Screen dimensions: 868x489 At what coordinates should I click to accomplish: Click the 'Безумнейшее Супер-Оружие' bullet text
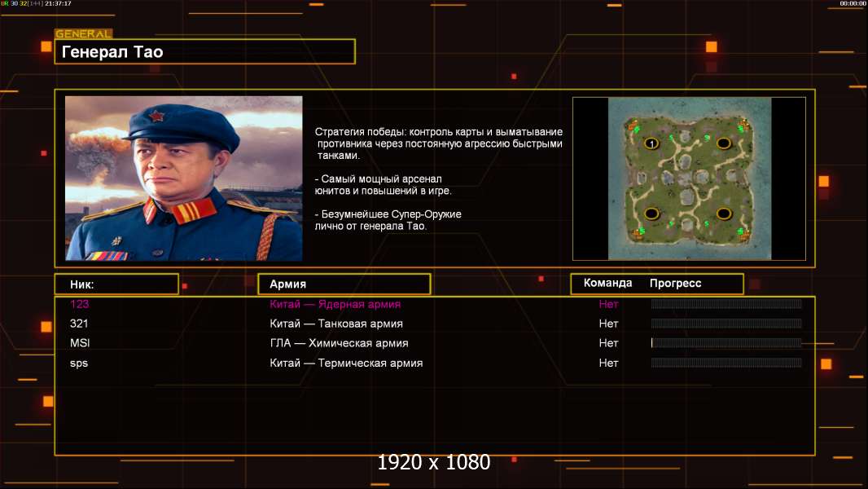pos(388,220)
